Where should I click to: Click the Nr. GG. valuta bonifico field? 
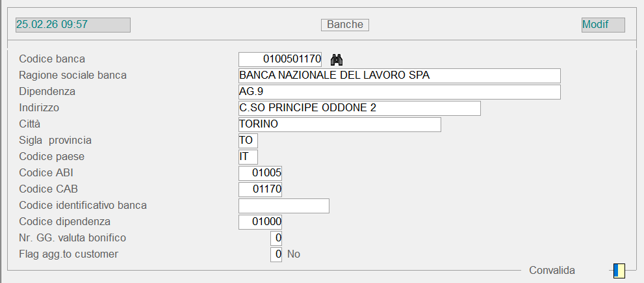point(276,238)
